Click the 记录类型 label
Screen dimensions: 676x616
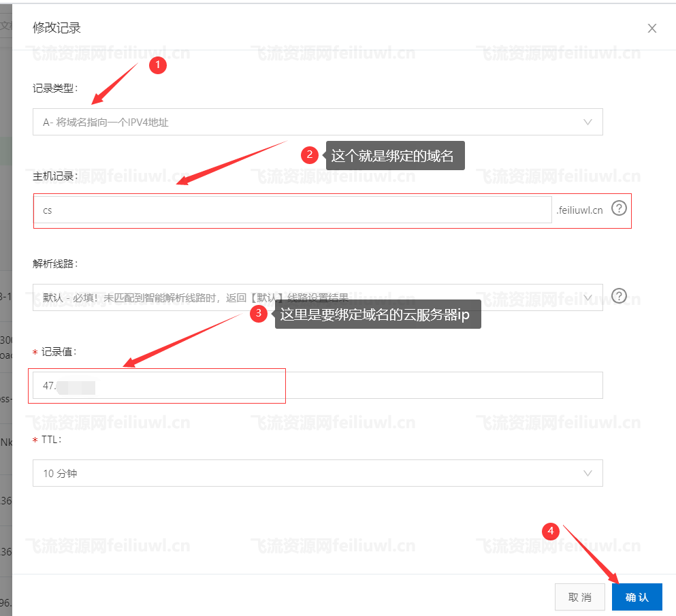click(55, 88)
